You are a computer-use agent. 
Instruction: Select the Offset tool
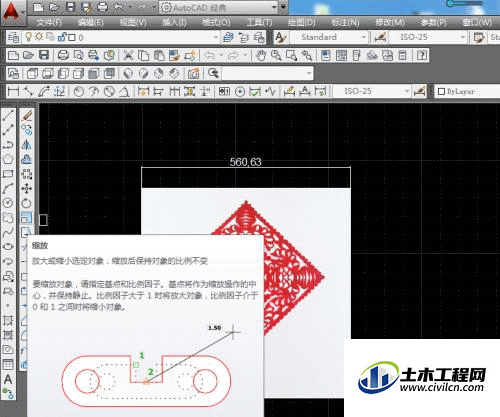[27, 159]
